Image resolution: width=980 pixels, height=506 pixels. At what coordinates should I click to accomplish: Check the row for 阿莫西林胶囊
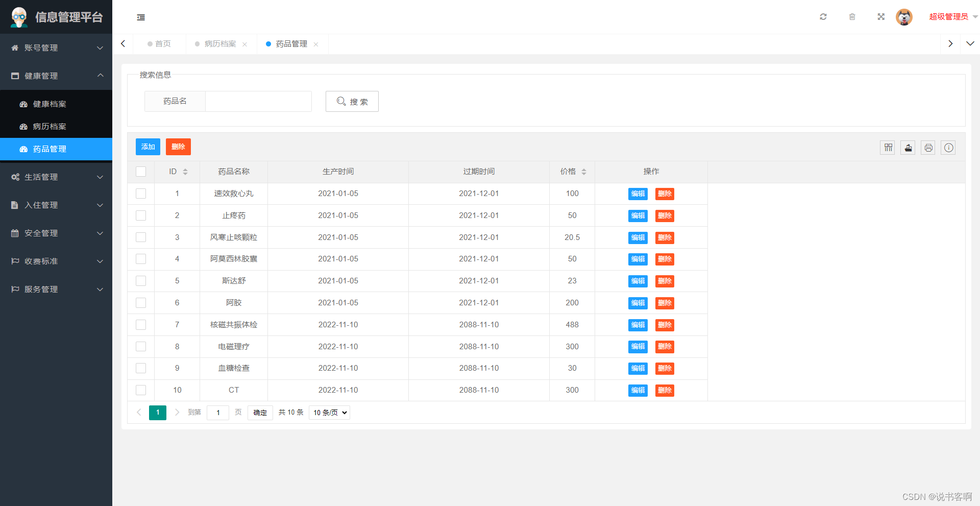click(x=141, y=259)
